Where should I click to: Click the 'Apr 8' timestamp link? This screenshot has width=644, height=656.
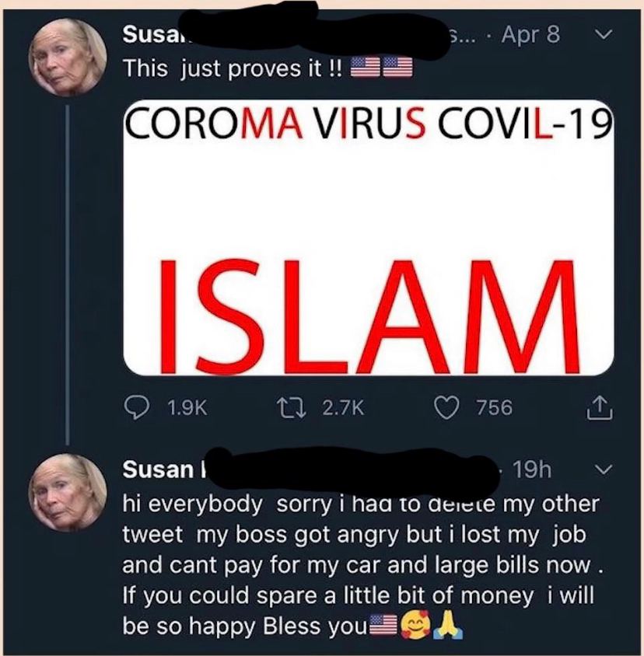pyautogui.click(x=530, y=34)
